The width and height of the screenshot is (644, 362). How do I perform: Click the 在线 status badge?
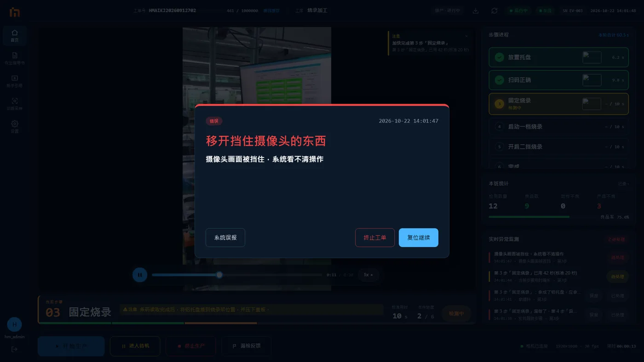(545, 11)
